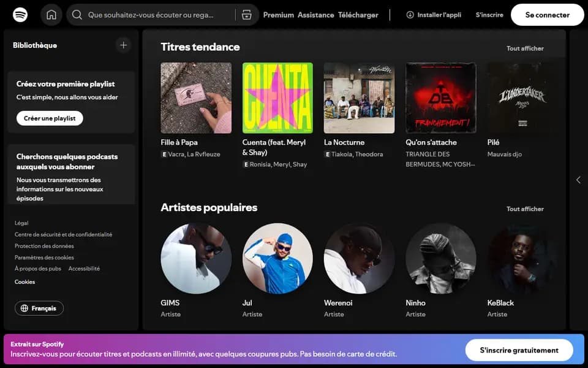Click S'inscrire in the top bar
The height and width of the screenshot is (368, 588).
point(489,15)
